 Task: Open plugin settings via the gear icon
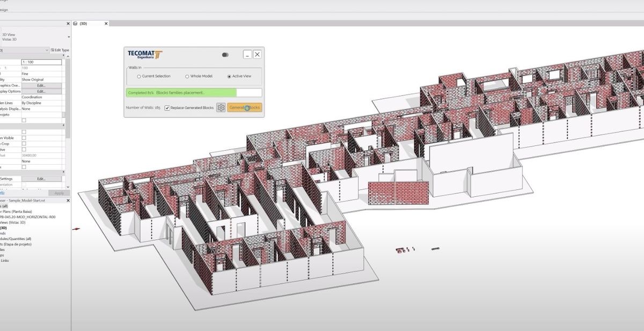click(x=220, y=107)
